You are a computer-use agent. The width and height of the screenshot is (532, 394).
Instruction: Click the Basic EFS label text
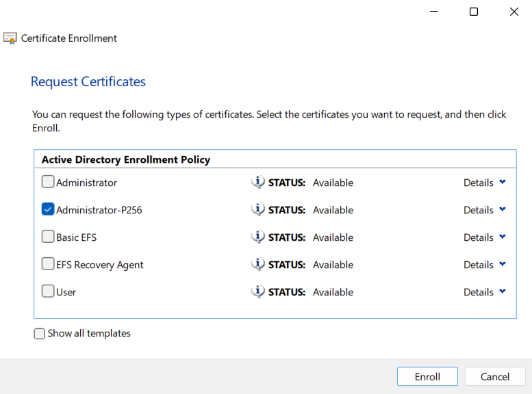click(x=76, y=237)
